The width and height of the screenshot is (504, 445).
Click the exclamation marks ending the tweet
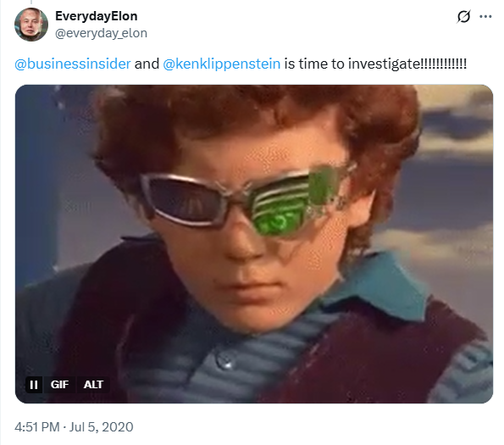tap(443, 64)
